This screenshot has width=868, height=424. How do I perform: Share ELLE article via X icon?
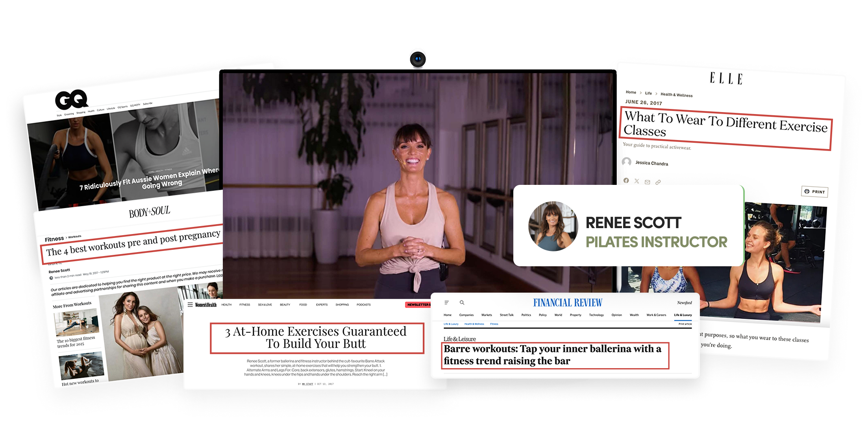[637, 181]
